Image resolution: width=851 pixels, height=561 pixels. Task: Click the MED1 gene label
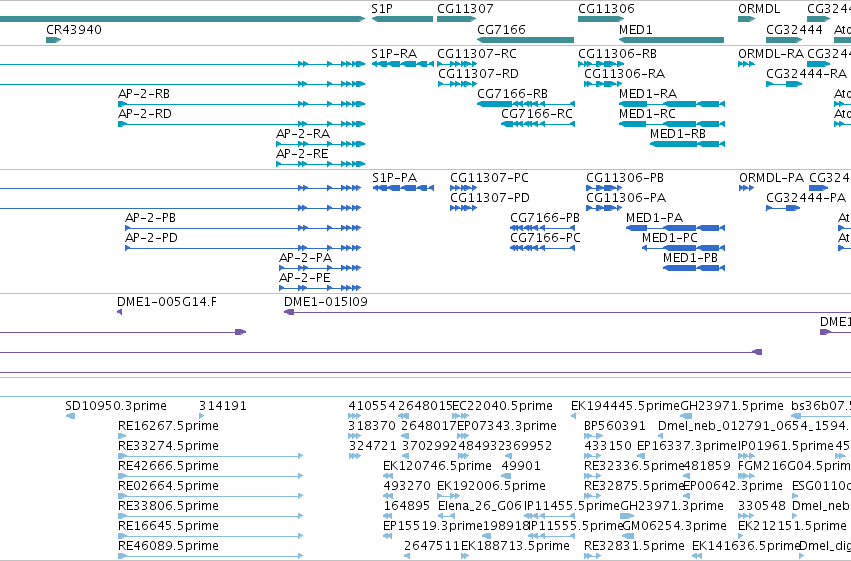(x=636, y=29)
